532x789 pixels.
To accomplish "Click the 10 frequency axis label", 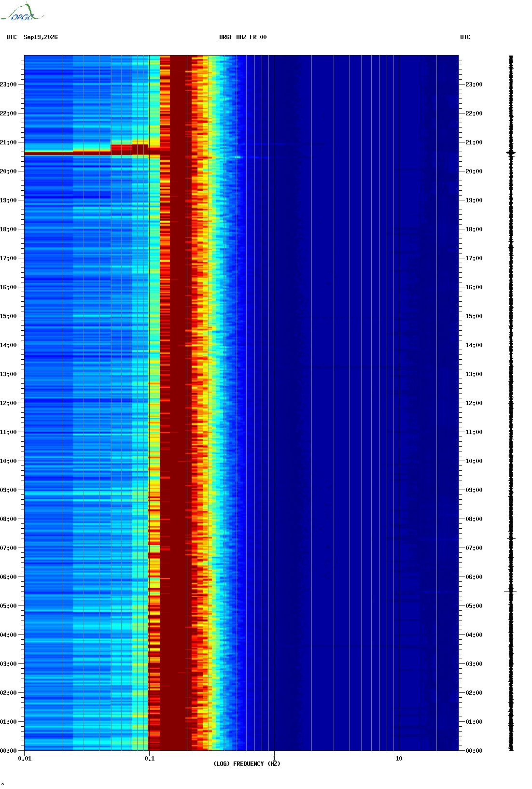I will point(399,759).
